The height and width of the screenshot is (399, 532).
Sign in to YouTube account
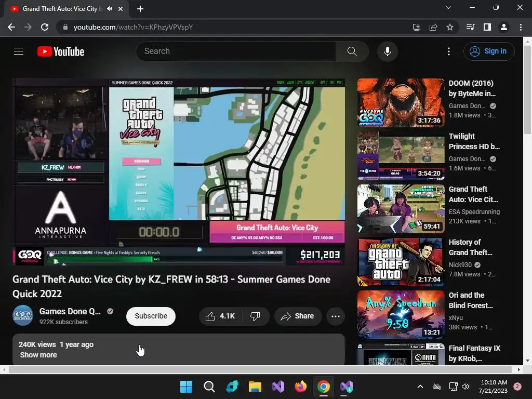tap(489, 51)
